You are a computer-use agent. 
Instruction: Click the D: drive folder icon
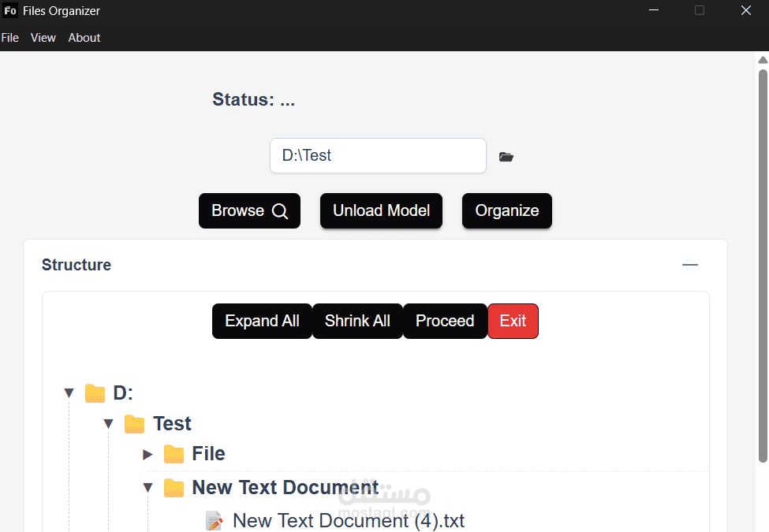[95, 393]
